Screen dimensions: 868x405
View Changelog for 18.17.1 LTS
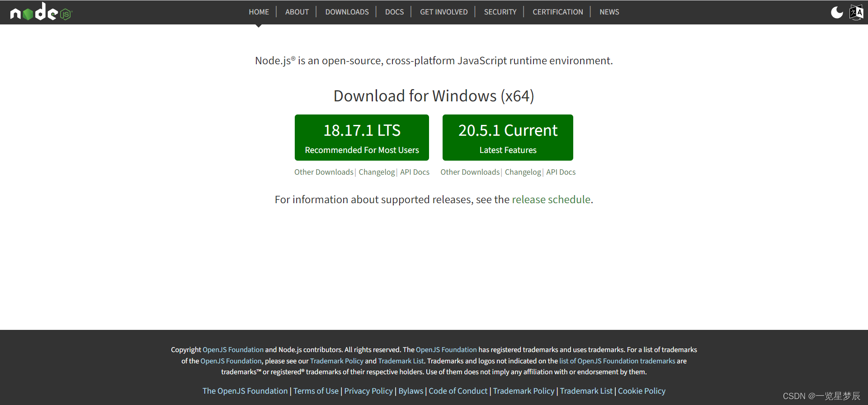(377, 172)
